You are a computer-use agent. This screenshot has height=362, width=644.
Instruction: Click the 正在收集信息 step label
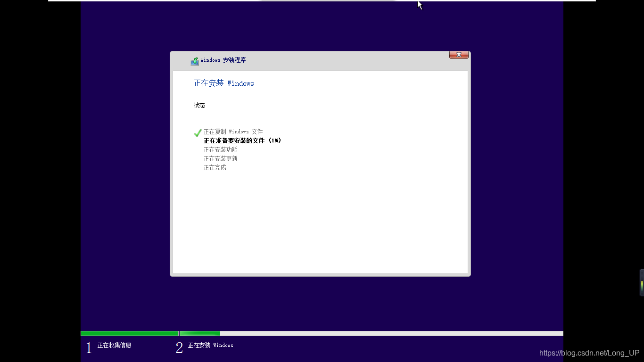115,346
